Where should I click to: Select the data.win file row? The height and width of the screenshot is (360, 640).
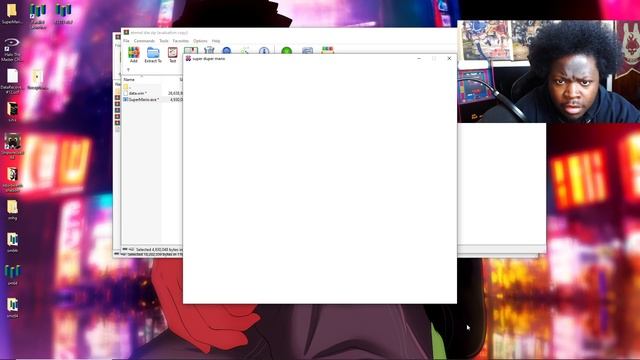tap(153, 93)
